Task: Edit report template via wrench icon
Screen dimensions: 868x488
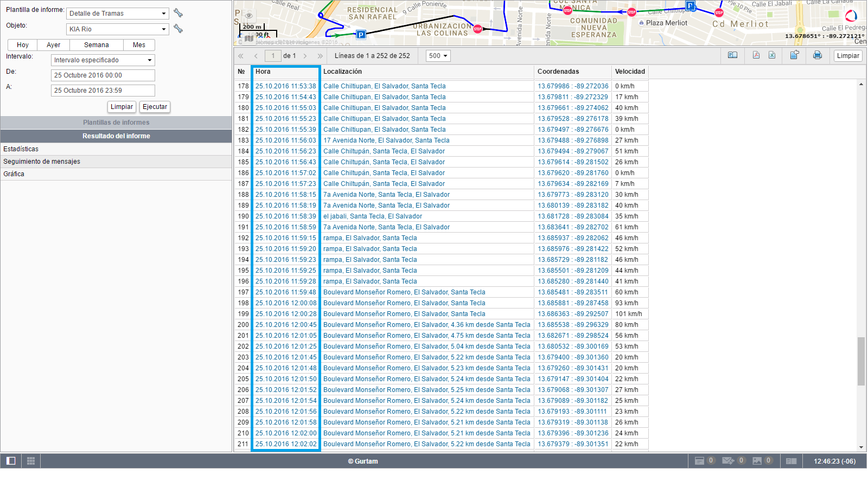Action: coord(178,13)
